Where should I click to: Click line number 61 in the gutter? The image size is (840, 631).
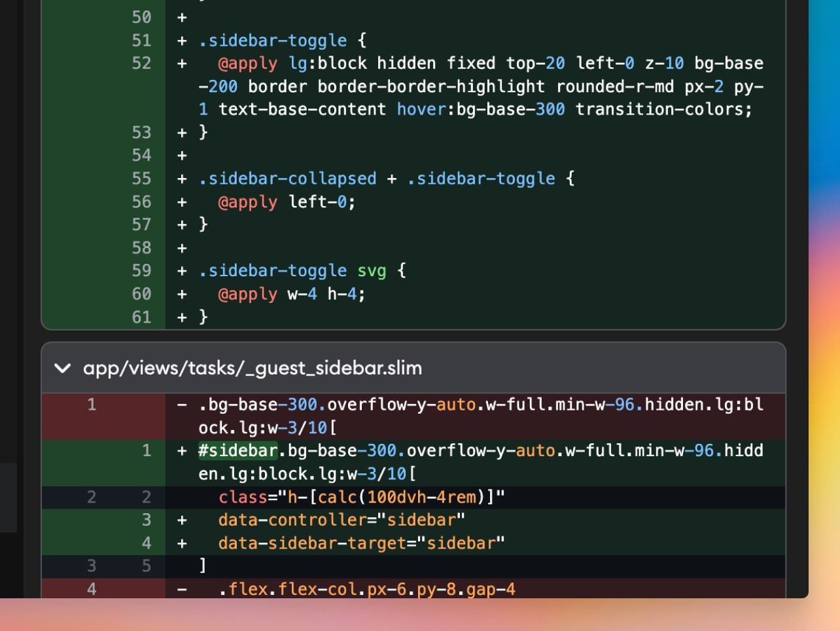tap(141, 317)
